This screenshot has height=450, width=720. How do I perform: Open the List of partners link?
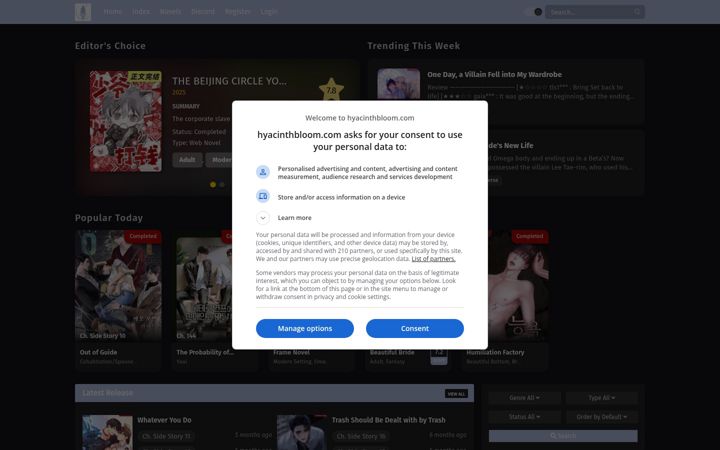point(433,259)
